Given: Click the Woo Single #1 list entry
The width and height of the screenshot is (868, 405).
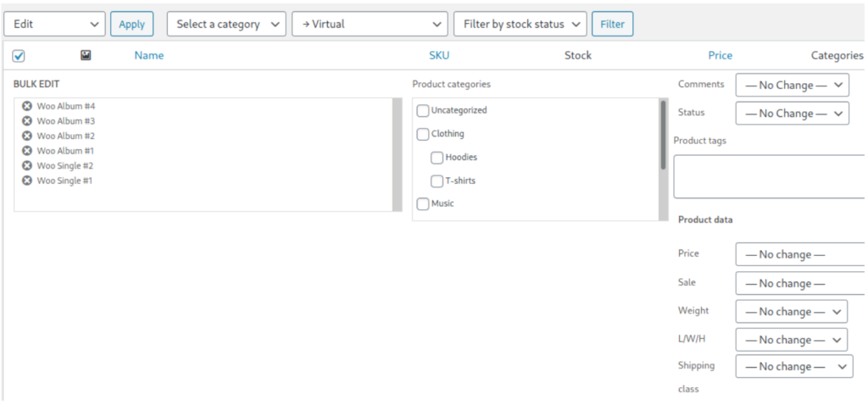Looking at the screenshot, I should 64,180.
